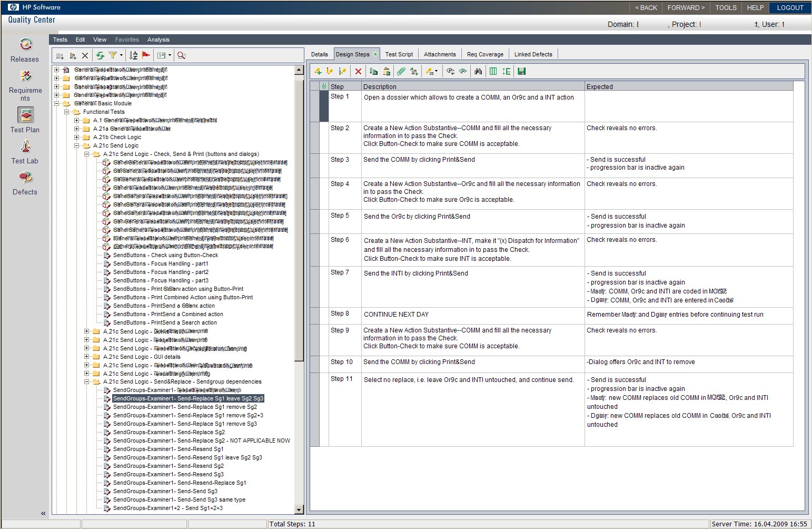The image size is (812, 529).
Task: Switch to the Attachments tab
Action: [440, 54]
